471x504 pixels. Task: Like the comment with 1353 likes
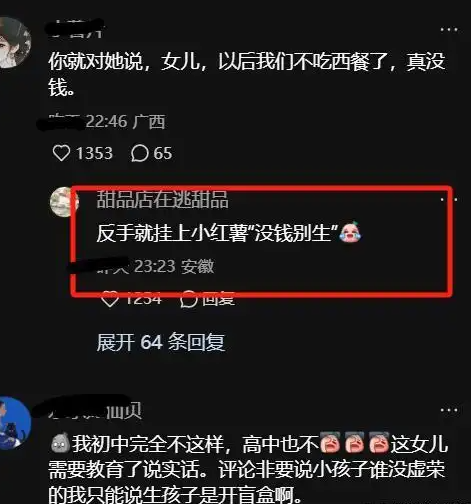(x=62, y=153)
